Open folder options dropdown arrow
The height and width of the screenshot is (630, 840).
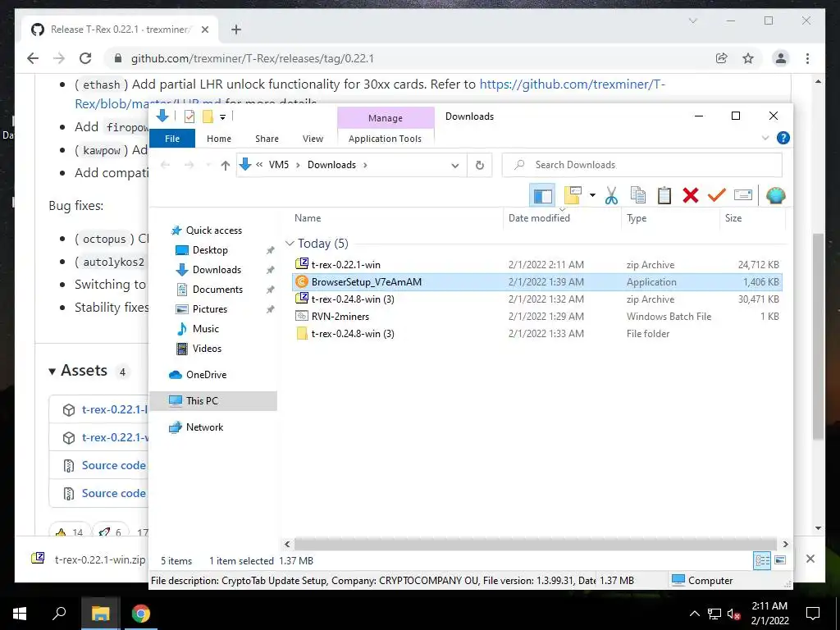tap(592, 195)
